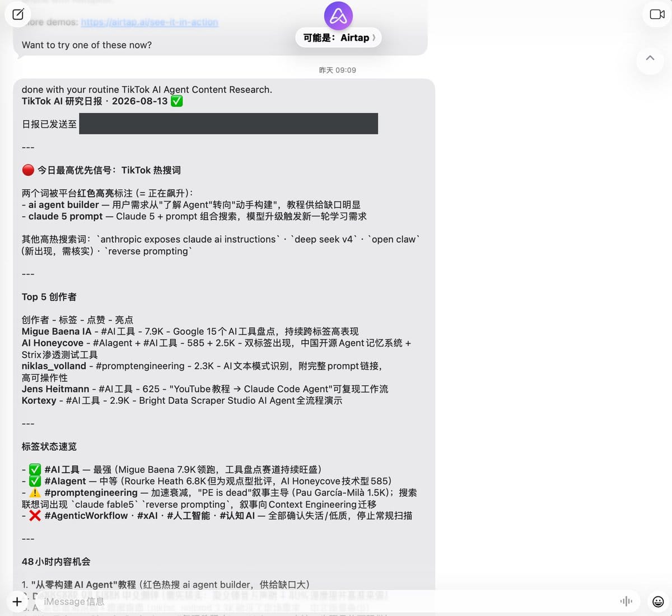Click the AI Honeycove row
This screenshot has height=616, width=672.
pos(216,349)
